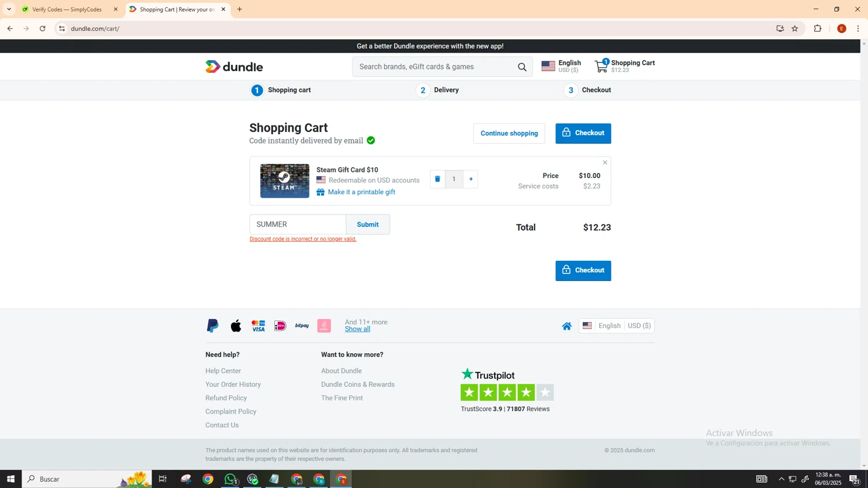This screenshot has height=488, width=868.
Task: Open the About Dundle link
Action: point(341,371)
